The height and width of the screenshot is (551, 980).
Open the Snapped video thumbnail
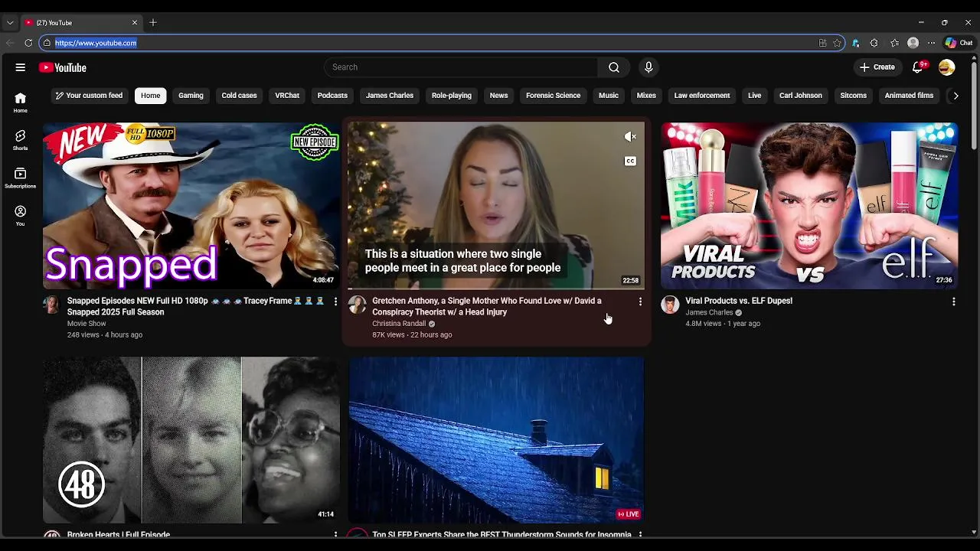point(191,205)
